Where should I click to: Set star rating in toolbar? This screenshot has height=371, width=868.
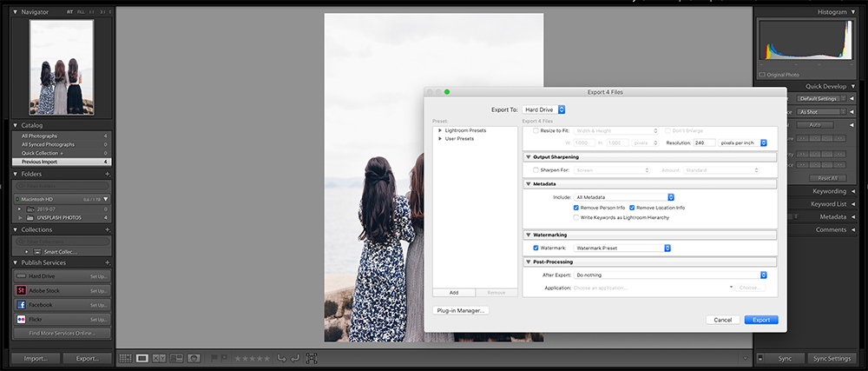(x=253, y=358)
